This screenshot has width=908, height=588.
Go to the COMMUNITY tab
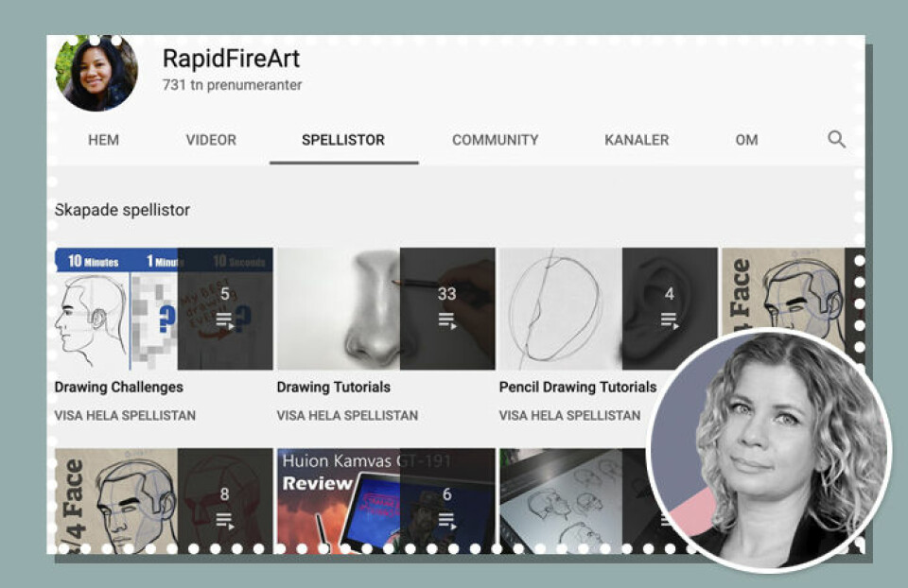pos(495,140)
